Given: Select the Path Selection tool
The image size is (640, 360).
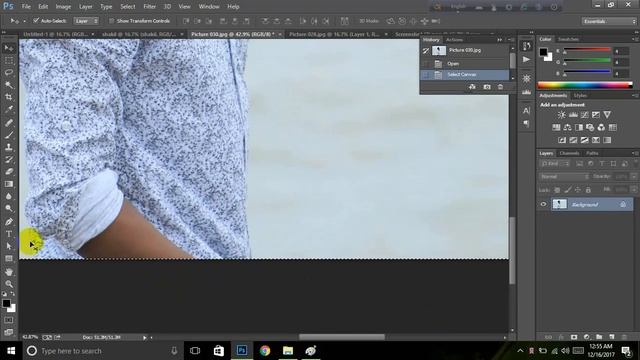Looking at the screenshot, I should (9, 246).
